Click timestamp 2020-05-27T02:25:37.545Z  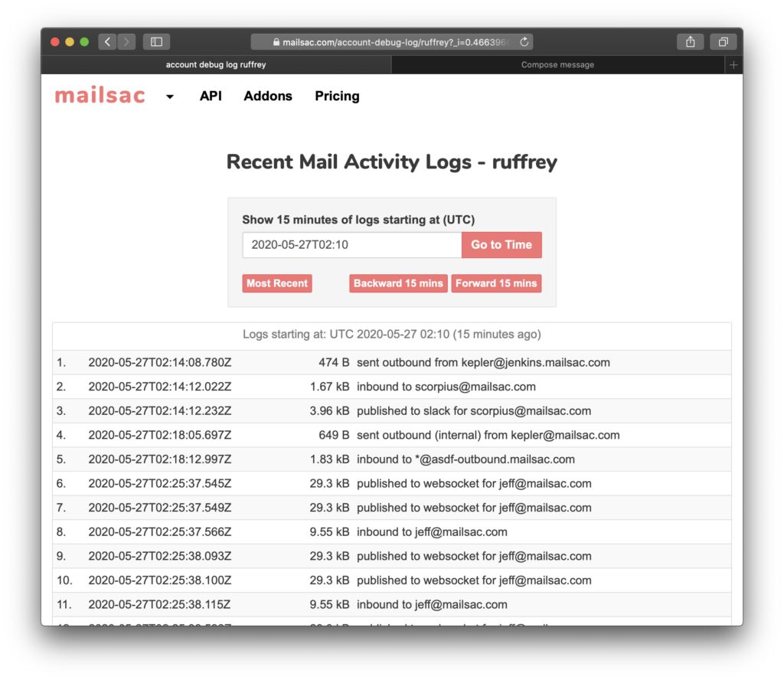[160, 483]
